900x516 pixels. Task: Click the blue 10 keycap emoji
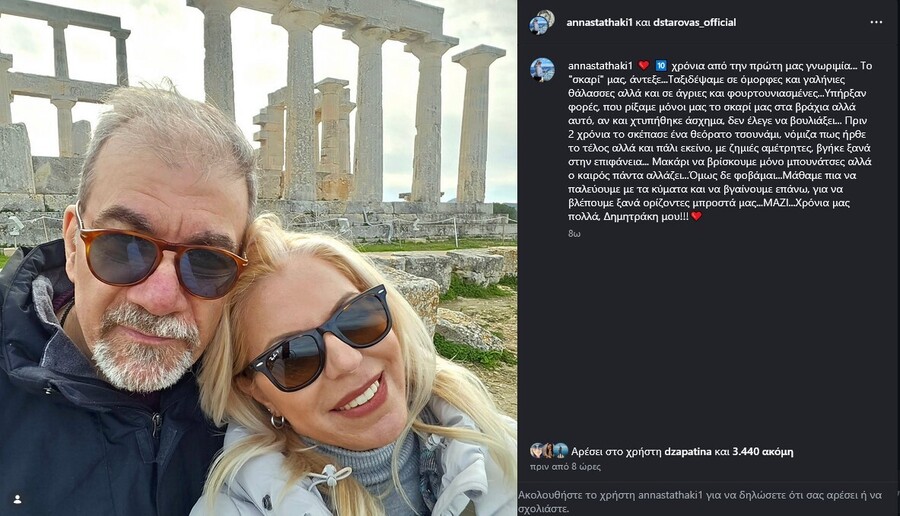pyautogui.click(x=661, y=66)
